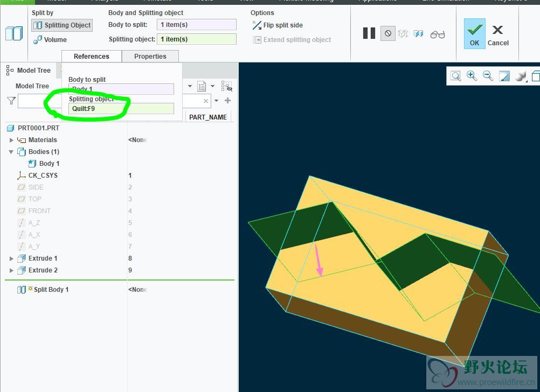
Task: Select Quilt:F9 in the Splitting object field
Action: coord(121,108)
